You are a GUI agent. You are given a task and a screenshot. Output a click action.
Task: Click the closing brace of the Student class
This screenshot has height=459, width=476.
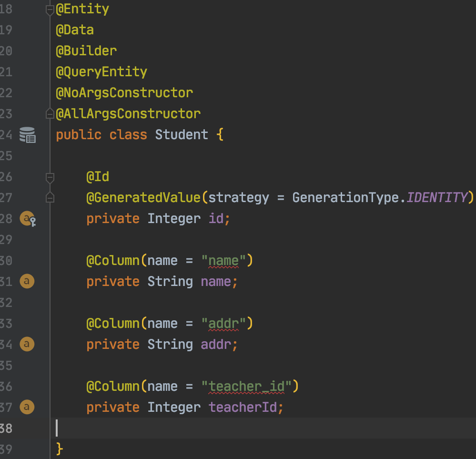[60, 449]
